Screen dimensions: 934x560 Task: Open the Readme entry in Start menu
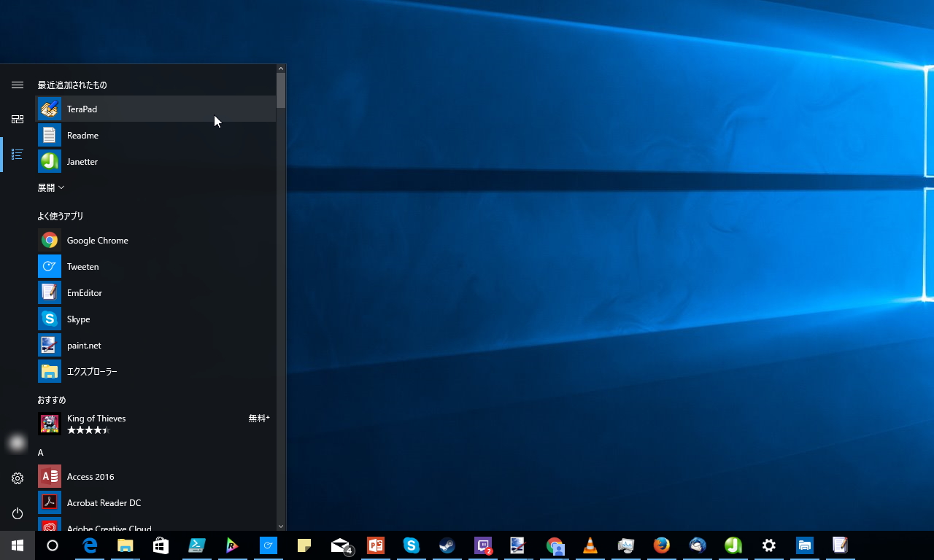click(x=155, y=136)
